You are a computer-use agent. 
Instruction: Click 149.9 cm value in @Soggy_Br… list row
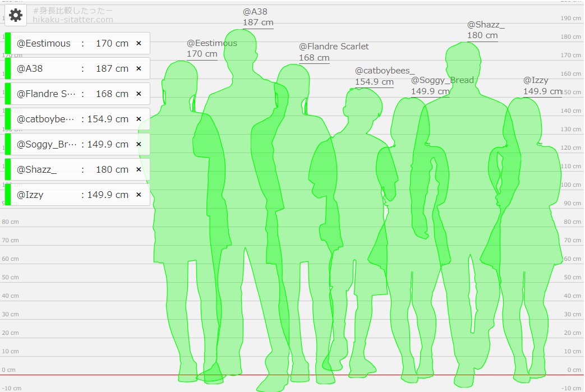click(108, 144)
